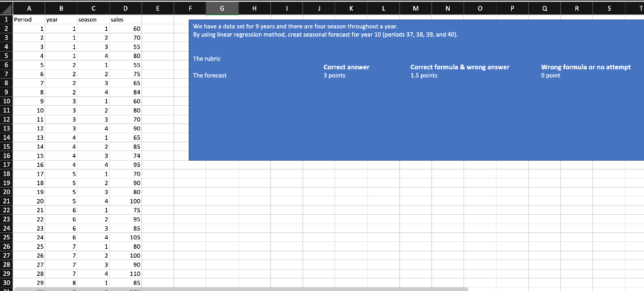
Task: Select column D header
Action: click(125, 8)
